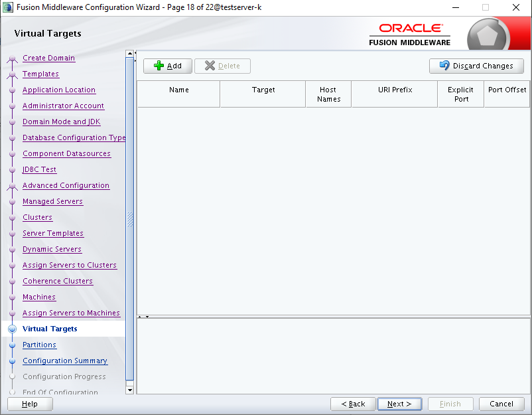Open the Advanced Configuration step
This screenshot has width=532, height=415.
point(66,186)
